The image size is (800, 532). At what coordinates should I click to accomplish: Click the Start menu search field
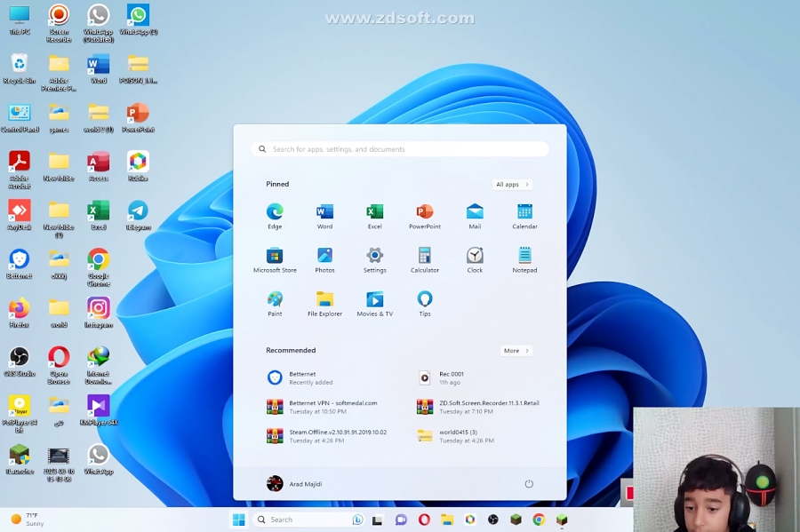click(x=399, y=149)
